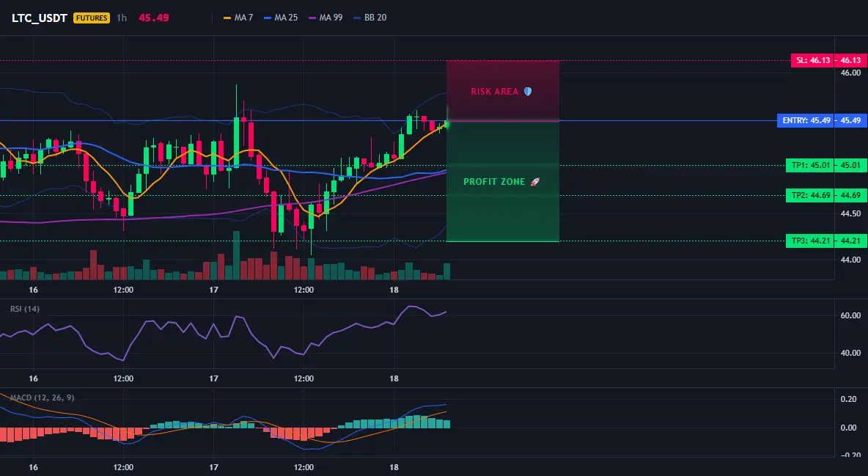
Task: Click the FUTURES badge
Action: click(x=92, y=18)
